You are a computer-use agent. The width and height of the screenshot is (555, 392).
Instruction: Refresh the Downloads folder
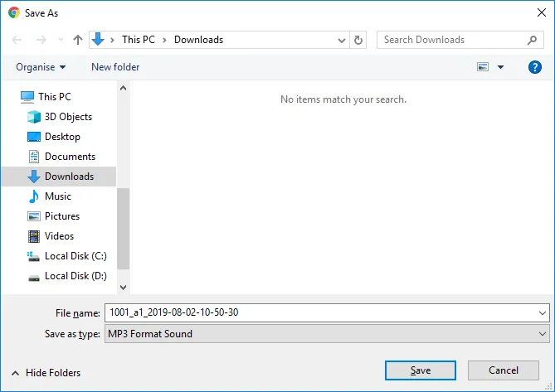coord(358,40)
